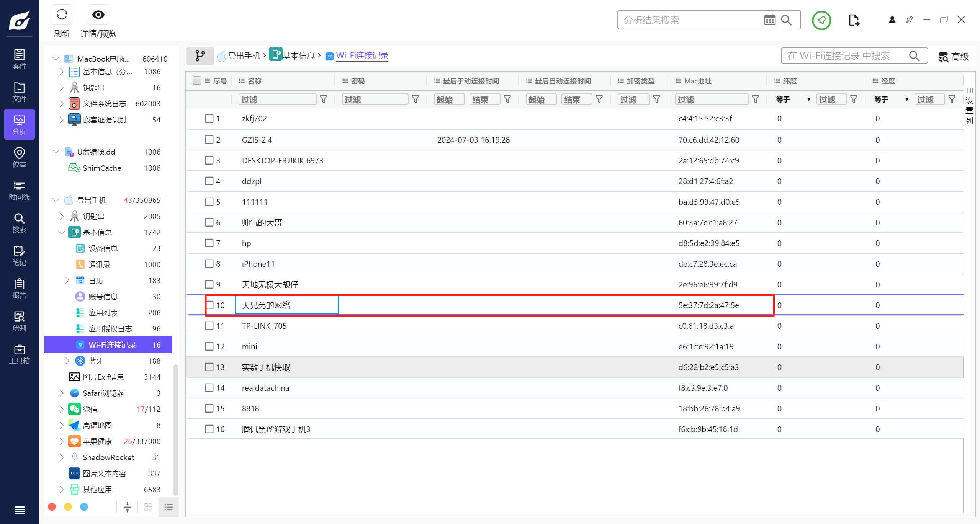Open the Timeline sidebar section

coord(19,191)
